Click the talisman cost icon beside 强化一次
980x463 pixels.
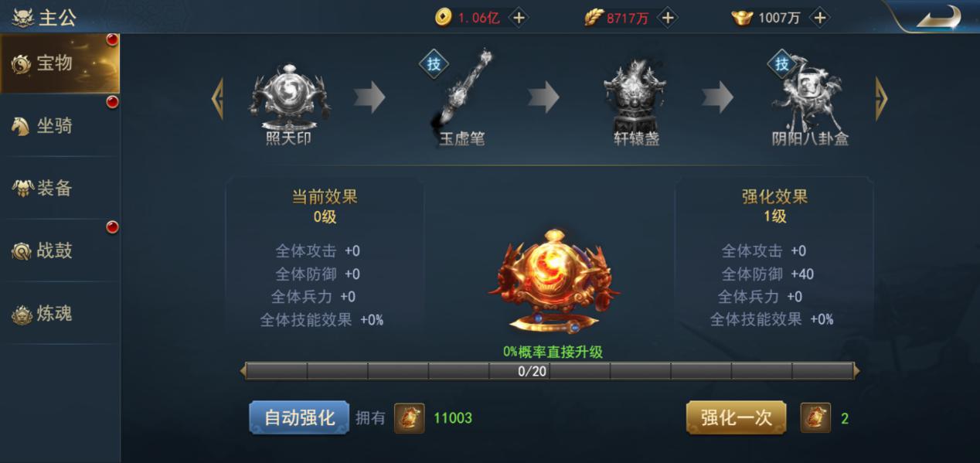coord(815,418)
